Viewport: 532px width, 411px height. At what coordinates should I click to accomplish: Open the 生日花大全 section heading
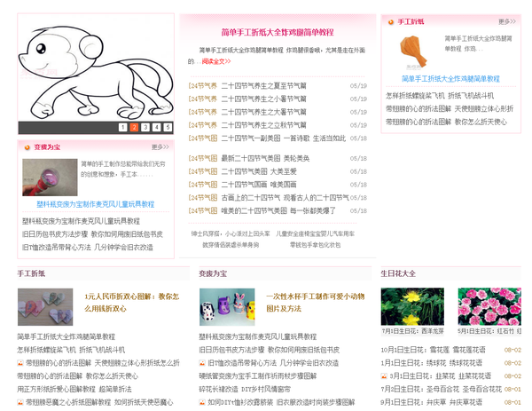398,273
